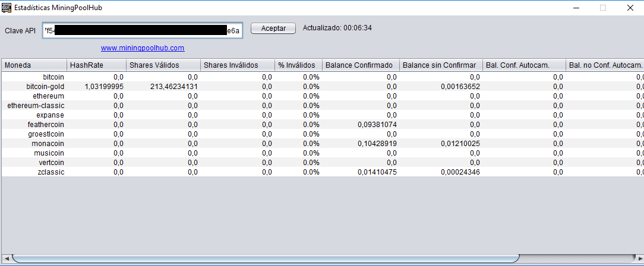Sort by Balance Confirmado column header
Viewport: 644px width, 266px height.
click(361, 65)
